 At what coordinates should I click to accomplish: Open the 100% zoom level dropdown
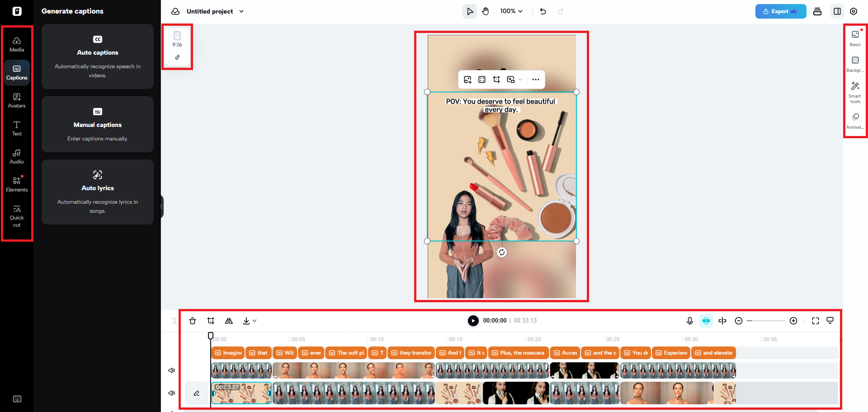tap(511, 11)
